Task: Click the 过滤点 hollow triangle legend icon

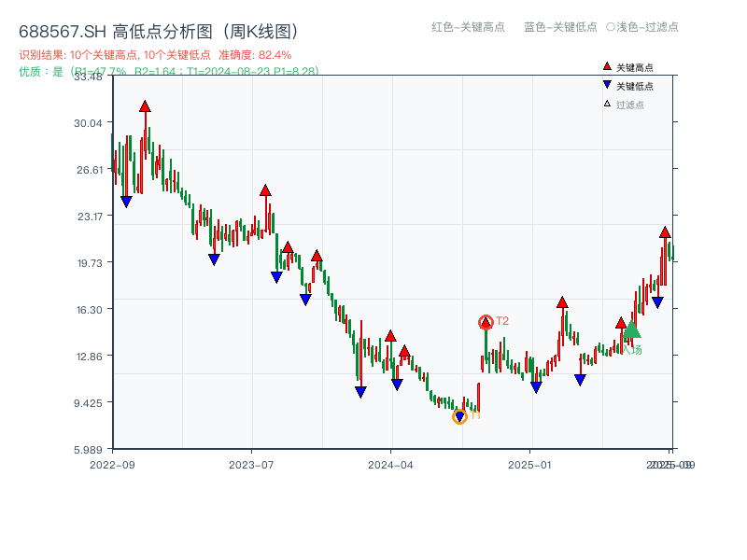Action: tap(607, 103)
